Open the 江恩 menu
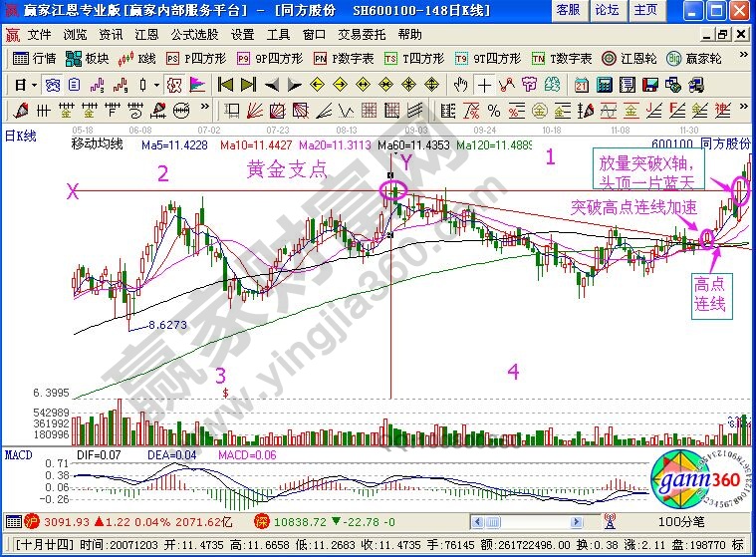 [146, 34]
